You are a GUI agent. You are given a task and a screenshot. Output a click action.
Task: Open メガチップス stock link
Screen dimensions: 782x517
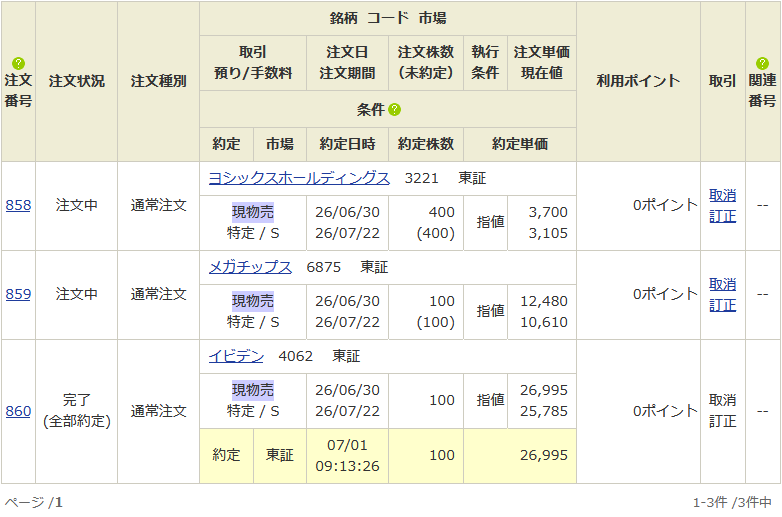pyautogui.click(x=250, y=267)
